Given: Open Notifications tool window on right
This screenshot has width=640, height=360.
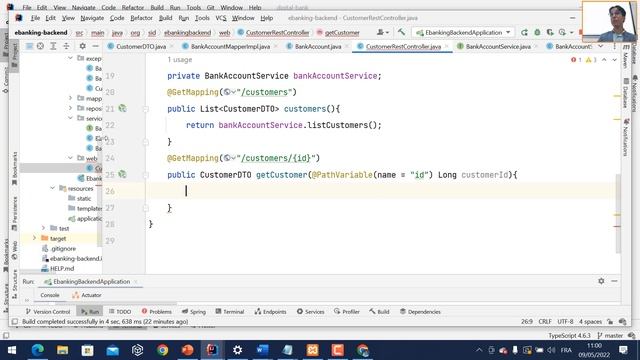Looking at the screenshot, I should (626, 138).
